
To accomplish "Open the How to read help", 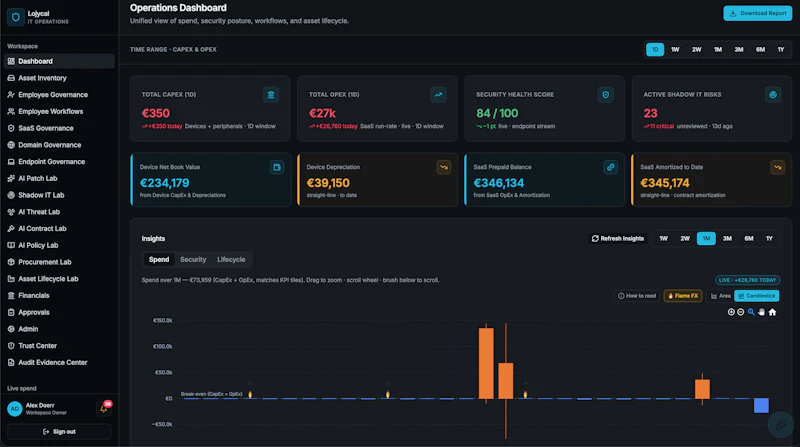I will pos(637,296).
